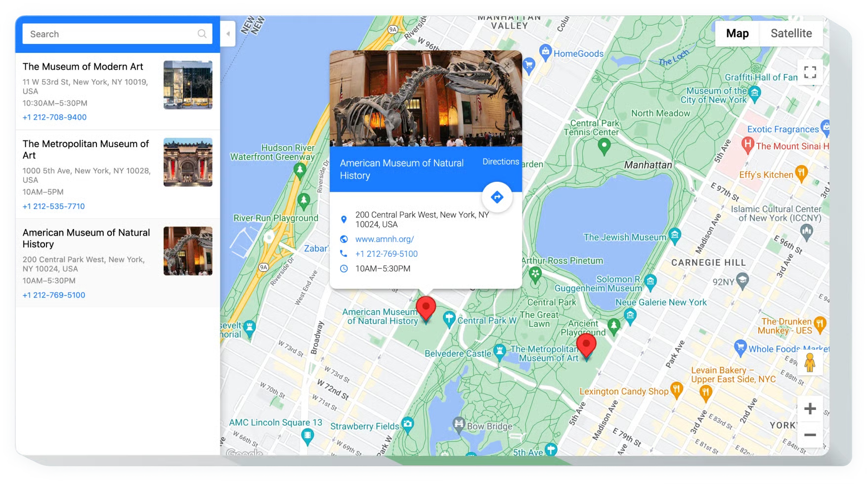
Task: Click Belvedere Castle pin icon
Action: click(500, 352)
